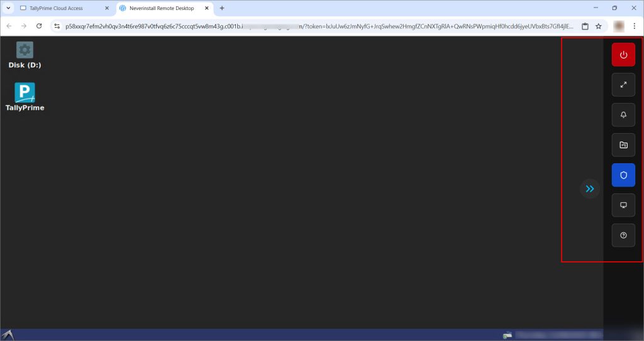Open notifications via the bell icon

pyautogui.click(x=623, y=115)
